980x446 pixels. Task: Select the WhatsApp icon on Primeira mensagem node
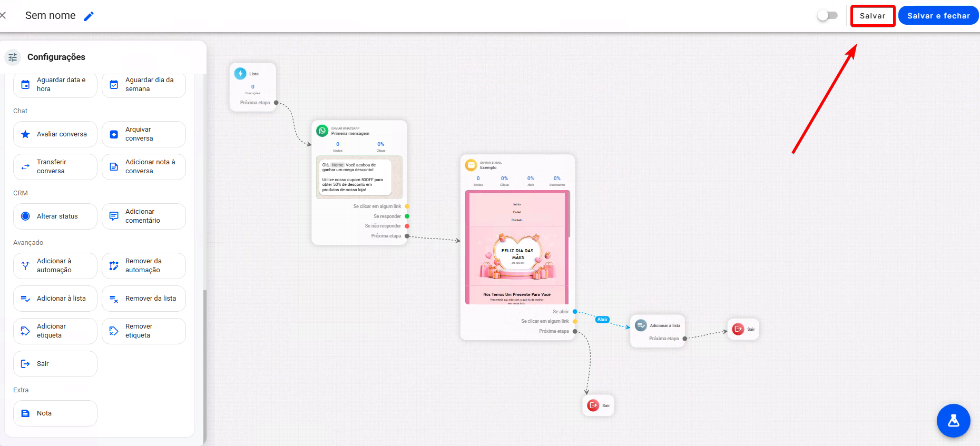pos(322,131)
